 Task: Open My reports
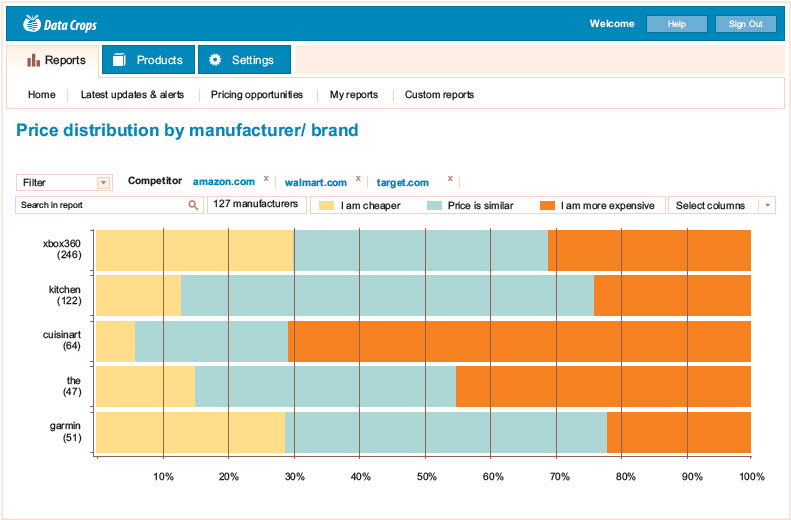tap(354, 94)
